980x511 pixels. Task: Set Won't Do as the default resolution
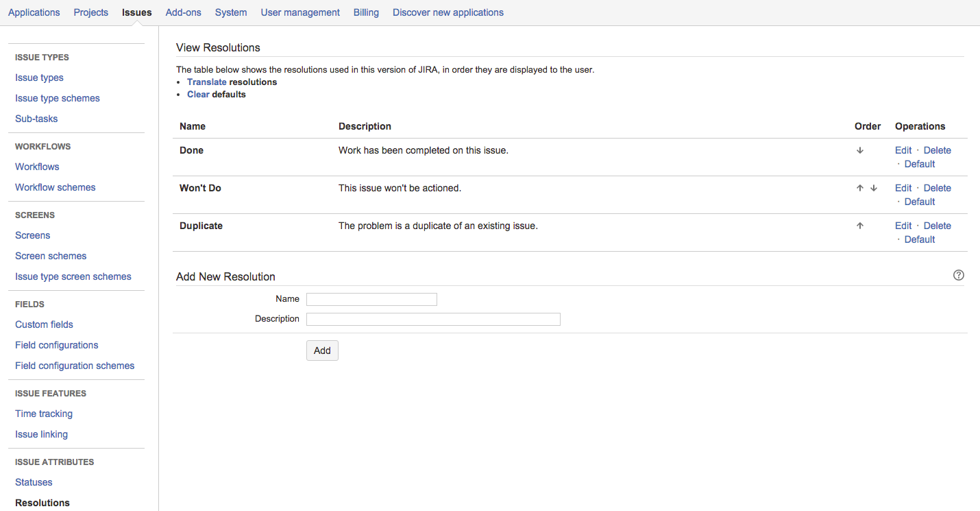tap(919, 201)
